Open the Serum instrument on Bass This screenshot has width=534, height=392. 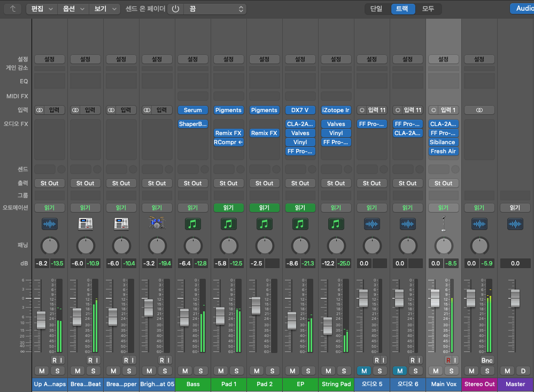(x=193, y=110)
